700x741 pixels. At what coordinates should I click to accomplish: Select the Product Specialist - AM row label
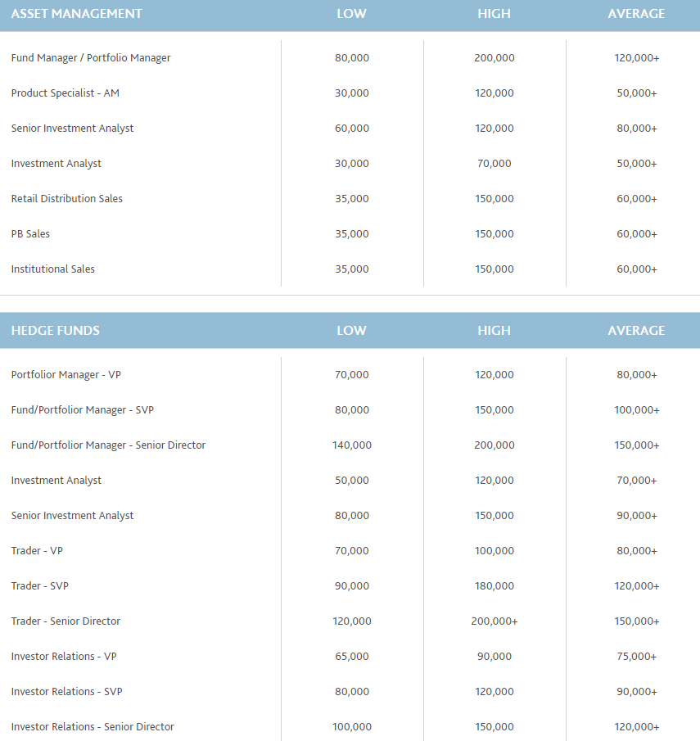(x=65, y=93)
